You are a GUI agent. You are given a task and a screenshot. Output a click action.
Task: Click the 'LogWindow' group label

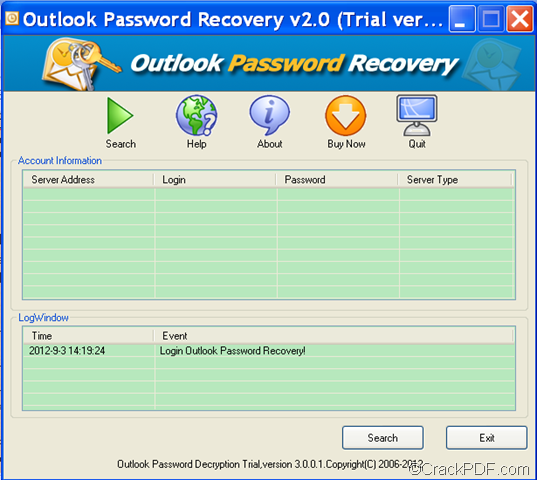(x=43, y=317)
